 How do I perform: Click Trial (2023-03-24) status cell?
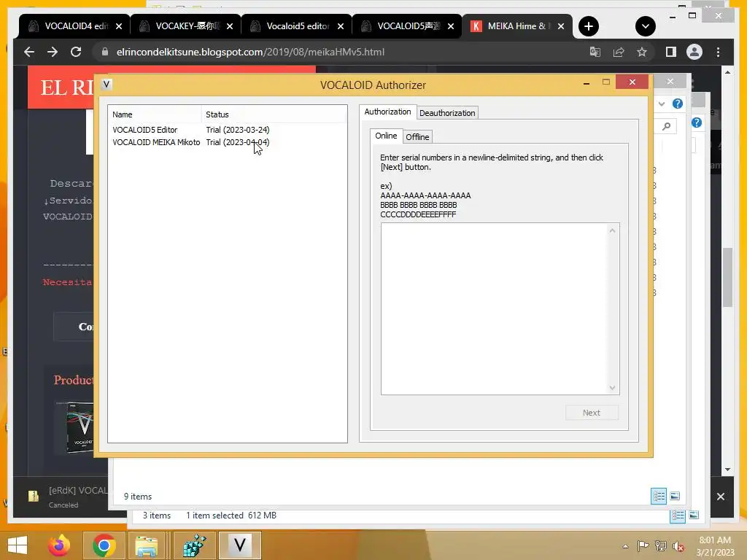[x=238, y=130]
